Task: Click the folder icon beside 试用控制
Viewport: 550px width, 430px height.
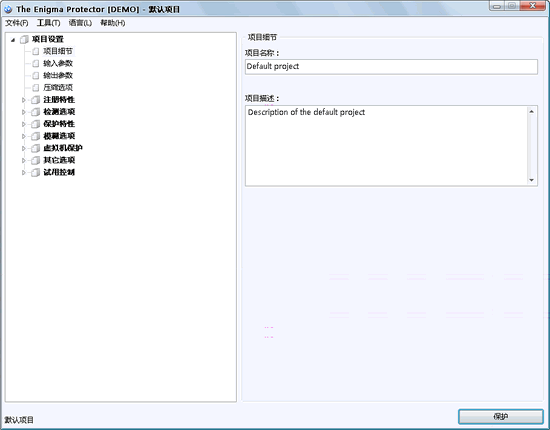Action: coord(35,173)
